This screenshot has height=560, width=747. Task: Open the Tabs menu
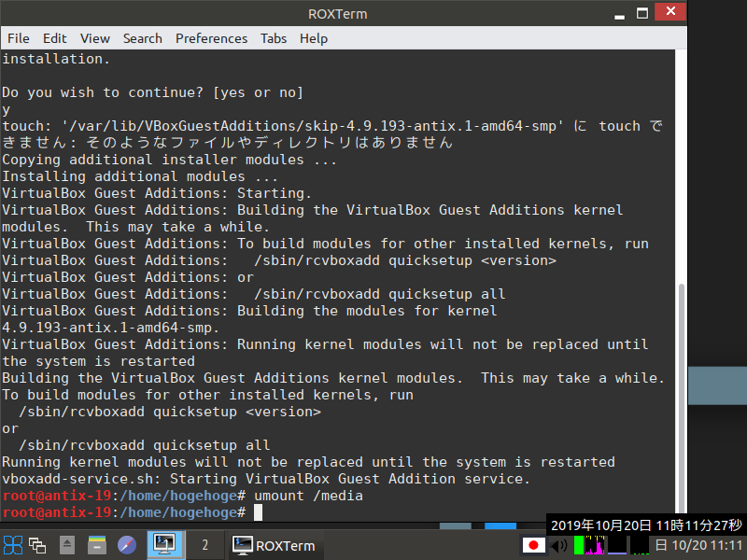(274, 38)
